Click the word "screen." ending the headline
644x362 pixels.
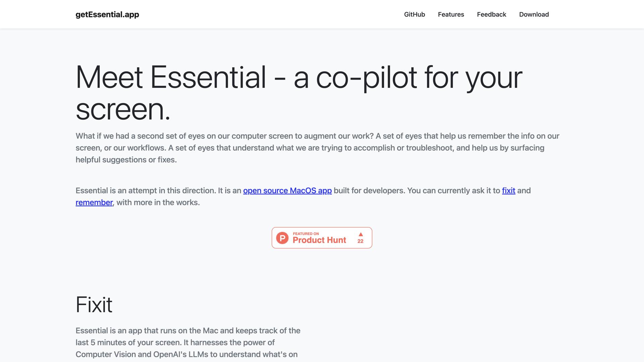click(x=123, y=110)
